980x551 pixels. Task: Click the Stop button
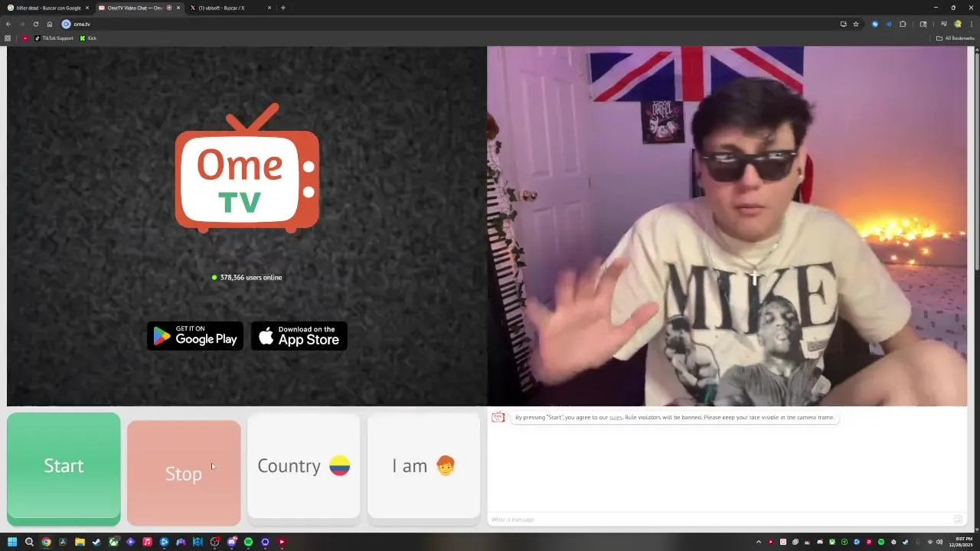point(184,473)
